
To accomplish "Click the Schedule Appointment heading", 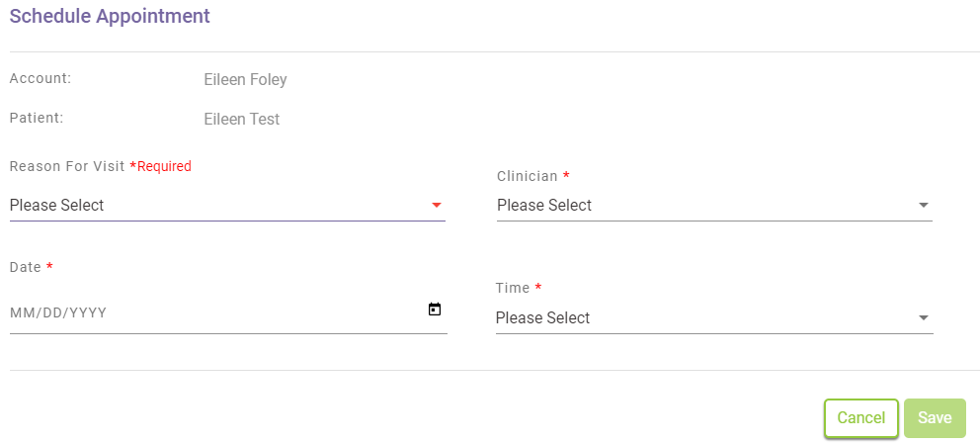I will [x=110, y=16].
